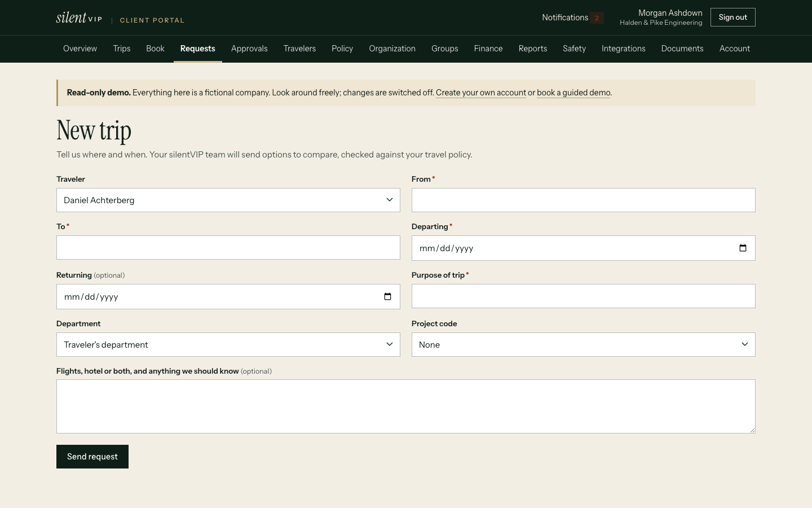This screenshot has width=812, height=508.
Task: Open the Groups tab
Action: [445, 49]
